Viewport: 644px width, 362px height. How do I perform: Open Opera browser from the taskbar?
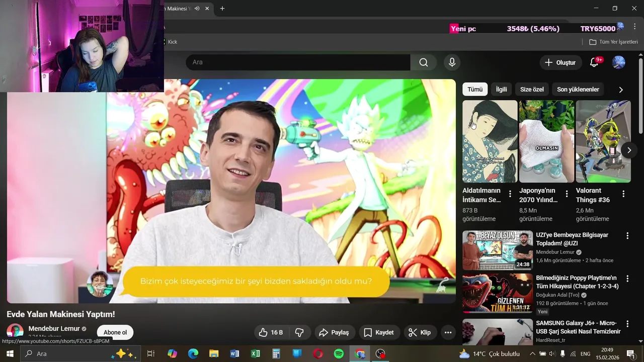pyautogui.click(x=318, y=353)
